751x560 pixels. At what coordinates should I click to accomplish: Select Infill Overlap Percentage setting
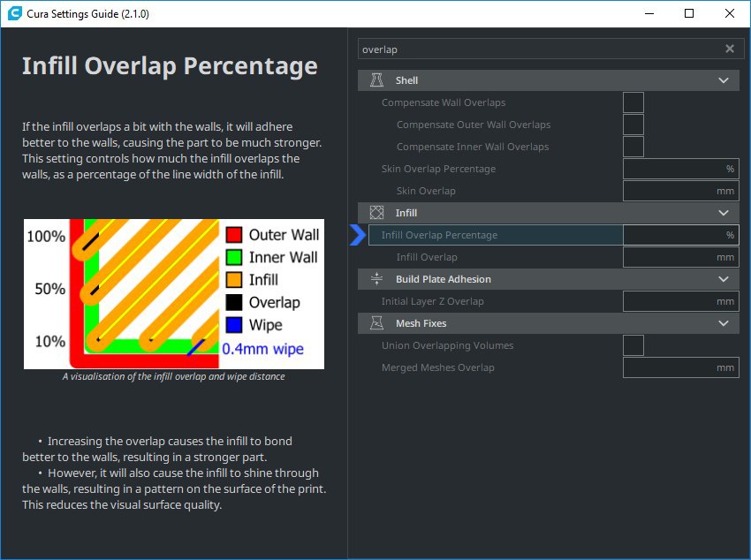click(496, 235)
